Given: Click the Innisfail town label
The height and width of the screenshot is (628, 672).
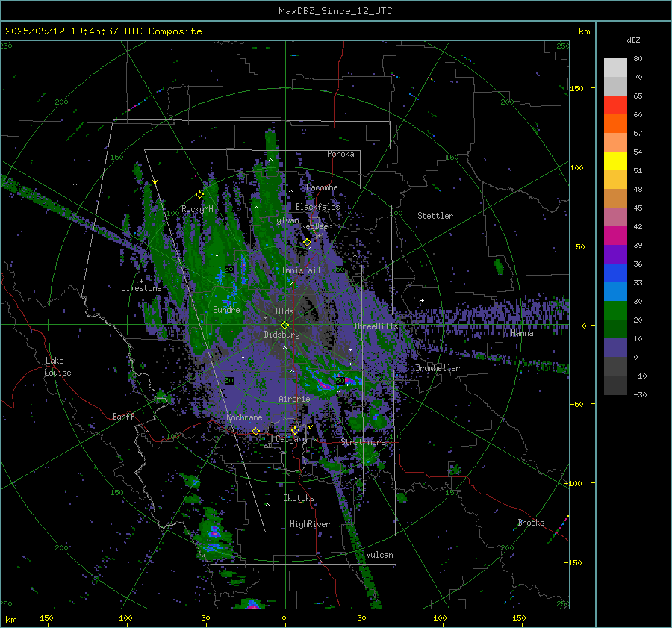Looking at the screenshot, I should pyautogui.click(x=301, y=270).
